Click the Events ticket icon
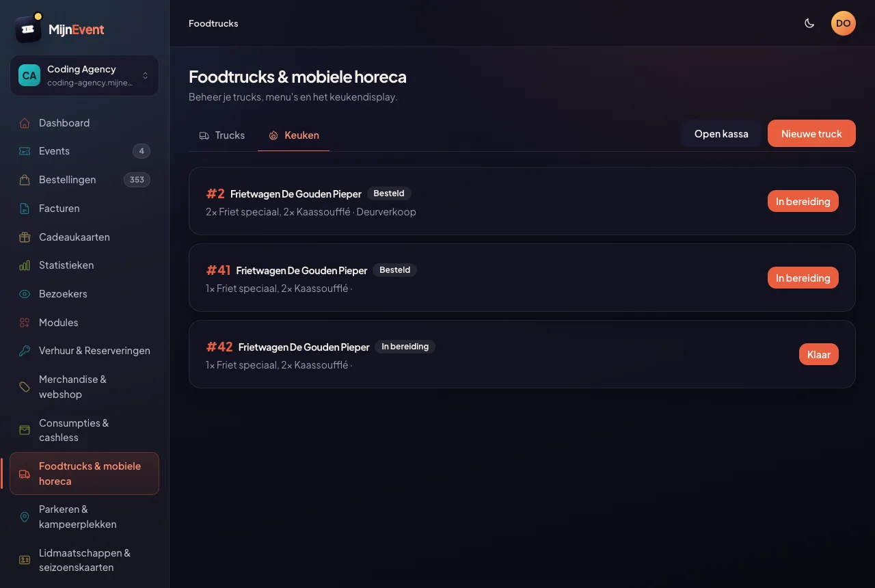 pyautogui.click(x=25, y=151)
